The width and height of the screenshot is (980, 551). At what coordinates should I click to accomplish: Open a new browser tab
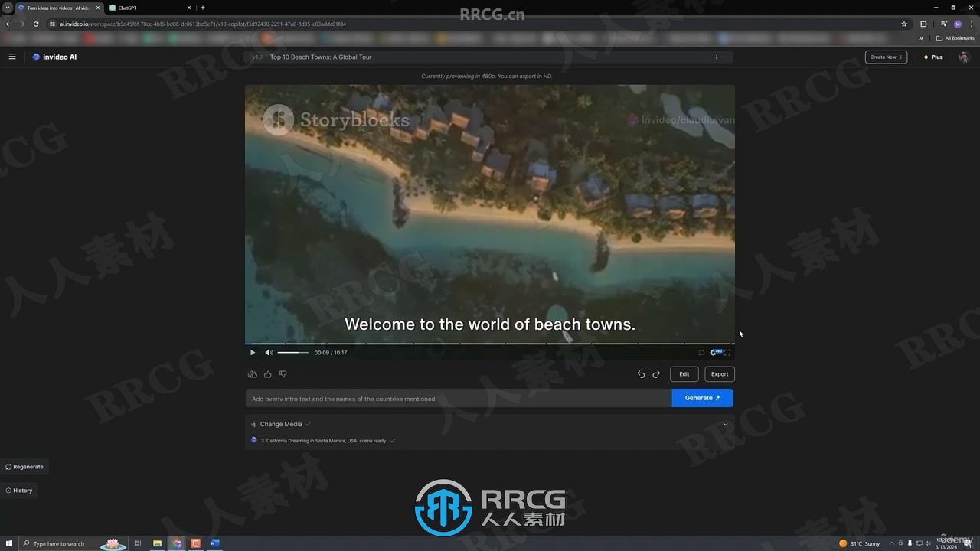point(203,8)
